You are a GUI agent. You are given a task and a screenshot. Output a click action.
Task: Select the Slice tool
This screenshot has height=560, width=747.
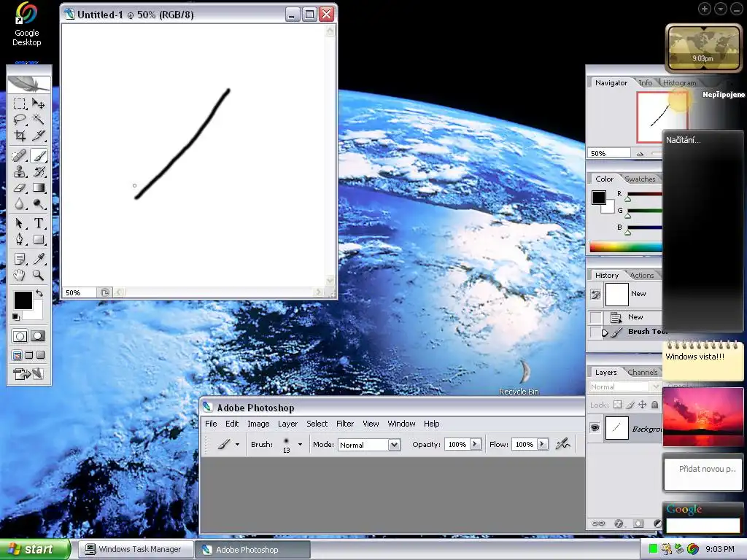click(x=39, y=135)
